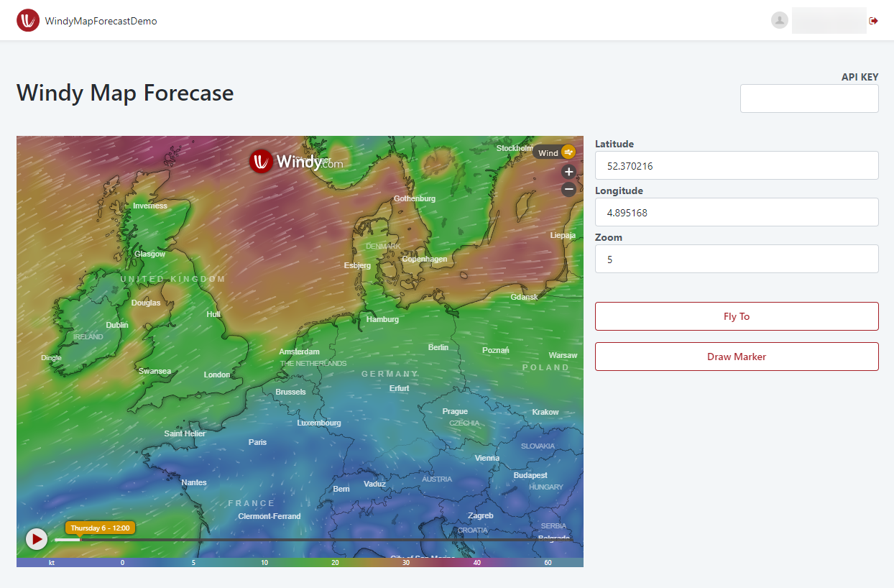Screen dimensions: 894x588
Task: Click Hull label on the map
Action: (213, 314)
